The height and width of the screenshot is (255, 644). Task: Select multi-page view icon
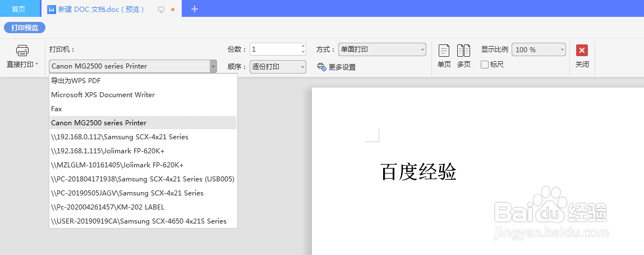[x=464, y=51]
